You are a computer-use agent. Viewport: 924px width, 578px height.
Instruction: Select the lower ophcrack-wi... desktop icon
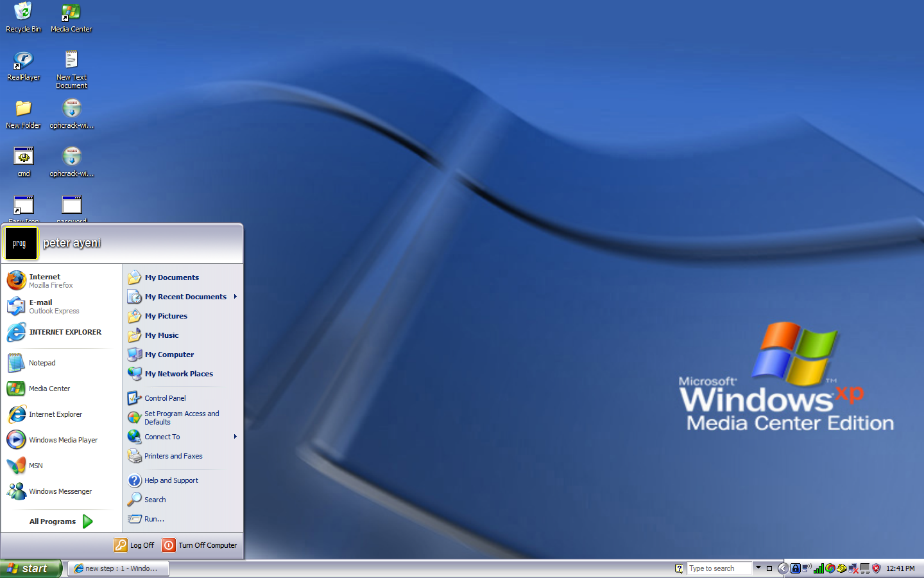point(71,162)
